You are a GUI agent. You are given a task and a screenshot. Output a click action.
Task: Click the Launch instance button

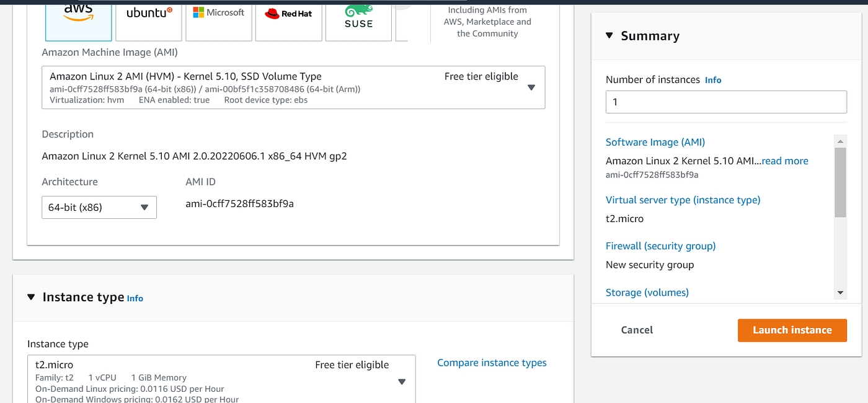(x=792, y=330)
